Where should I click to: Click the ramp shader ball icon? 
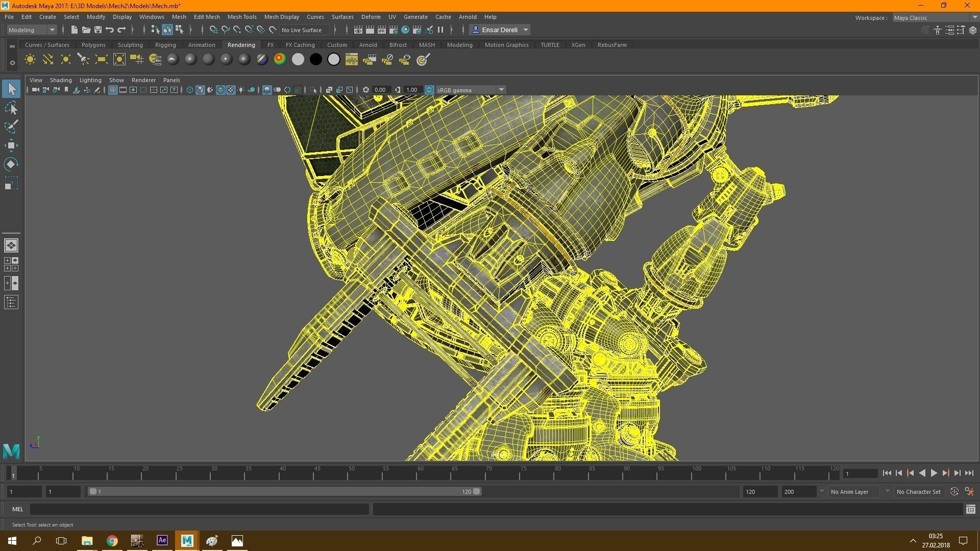(x=280, y=60)
